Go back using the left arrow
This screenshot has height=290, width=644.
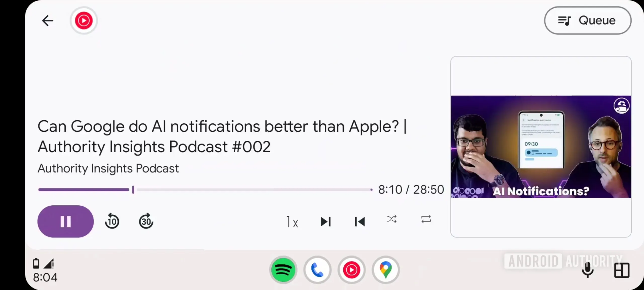tap(48, 21)
